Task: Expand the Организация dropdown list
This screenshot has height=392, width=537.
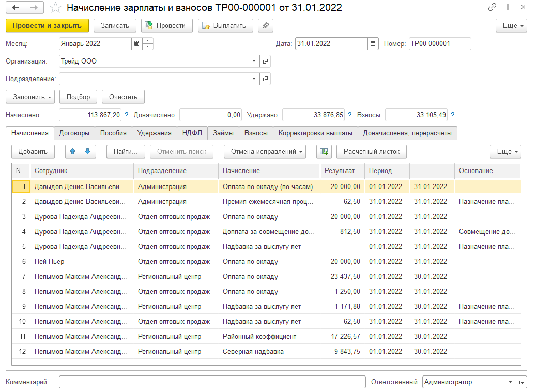Action: coord(254,61)
